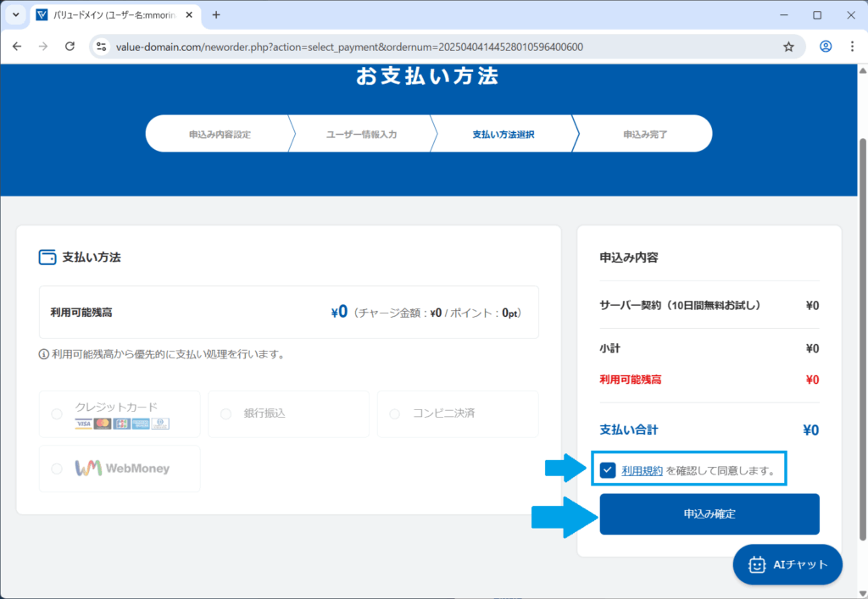Select the クレジットカード payment option
This screenshot has height=599, width=868.
(x=57, y=414)
